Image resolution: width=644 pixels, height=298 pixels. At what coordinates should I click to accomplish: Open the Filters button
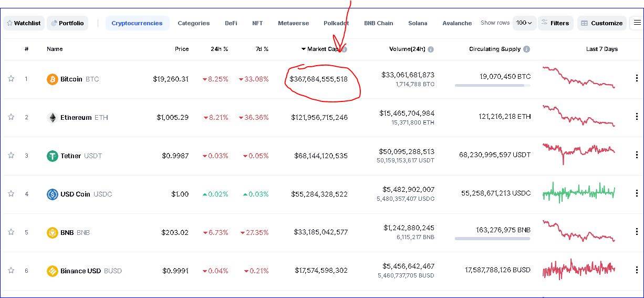point(555,23)
